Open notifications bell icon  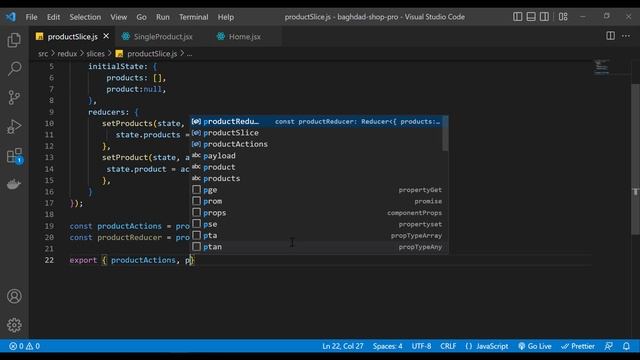point(626,346)
